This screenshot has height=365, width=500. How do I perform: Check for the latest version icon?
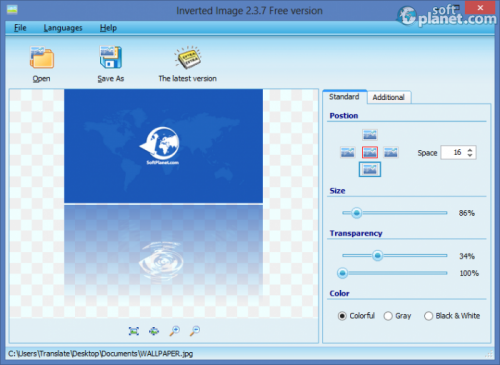point(188,57)
